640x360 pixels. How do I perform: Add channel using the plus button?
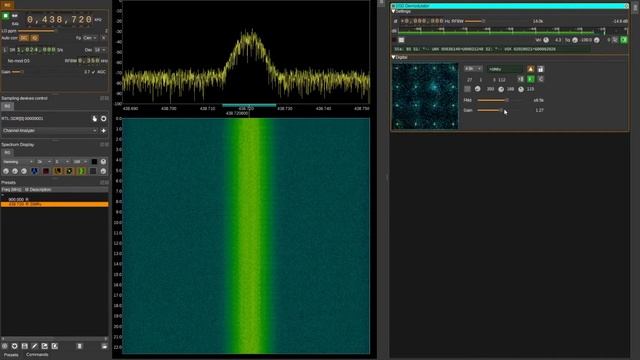click(104, 131)
